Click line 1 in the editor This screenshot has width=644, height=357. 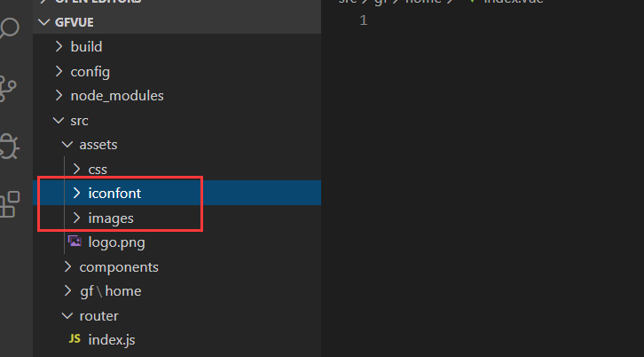point(483,20)
